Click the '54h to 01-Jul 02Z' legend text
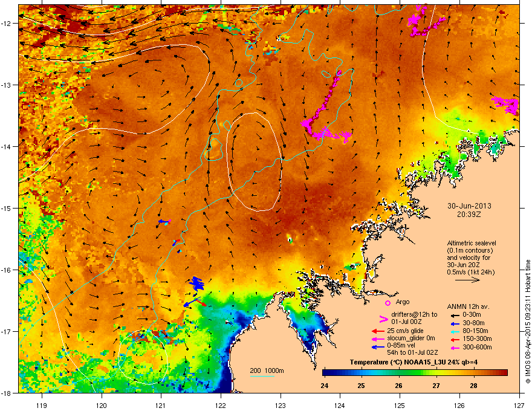The height and width of the screenshot is (411, 532). click(412, 352)
